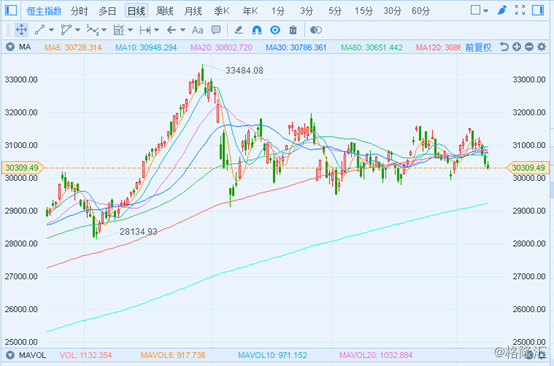The width and height of the screenshot is (554, 366).
Task: Select the Aa text annotation tool
Action: click(x=198, y=30)
